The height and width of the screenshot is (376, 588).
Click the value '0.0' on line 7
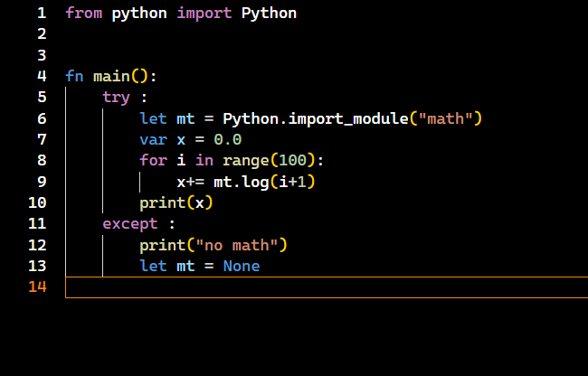(x=228, y=140)
